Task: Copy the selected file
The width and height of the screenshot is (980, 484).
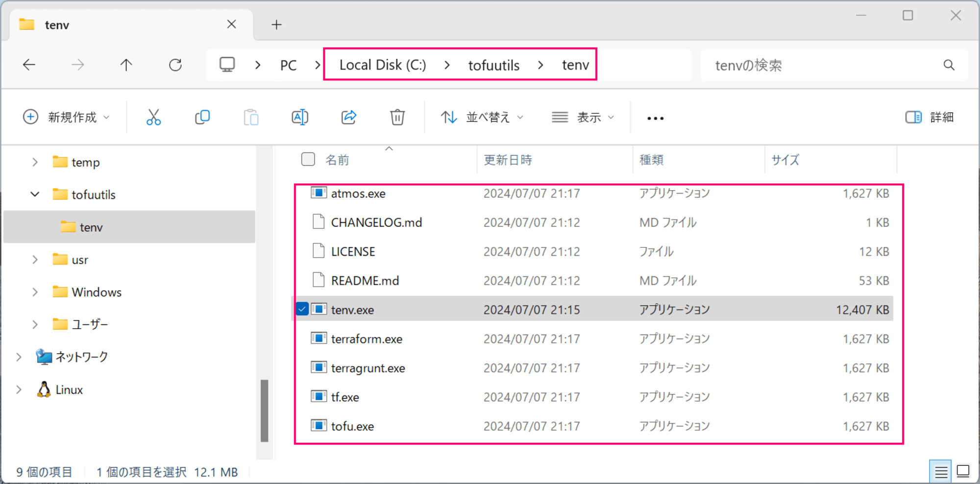Action: tap(202, 118)
